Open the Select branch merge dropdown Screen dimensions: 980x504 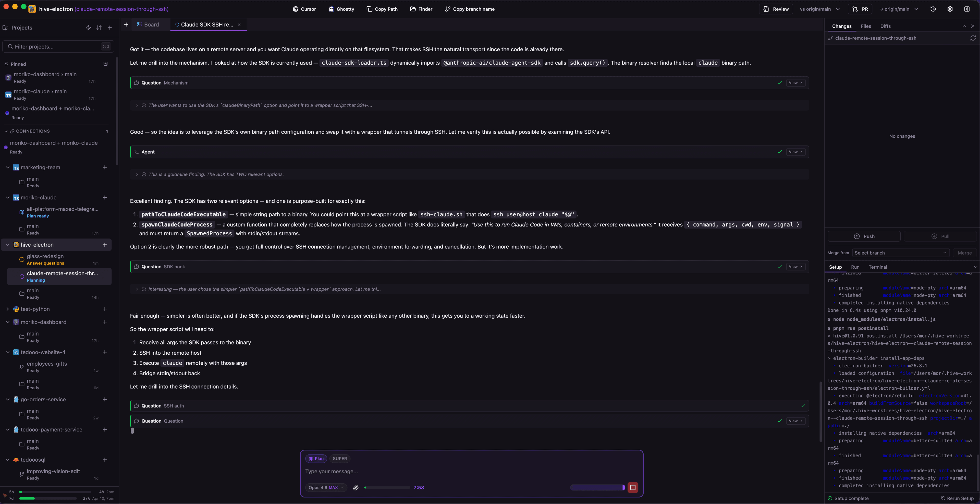(x=900, y=253)
